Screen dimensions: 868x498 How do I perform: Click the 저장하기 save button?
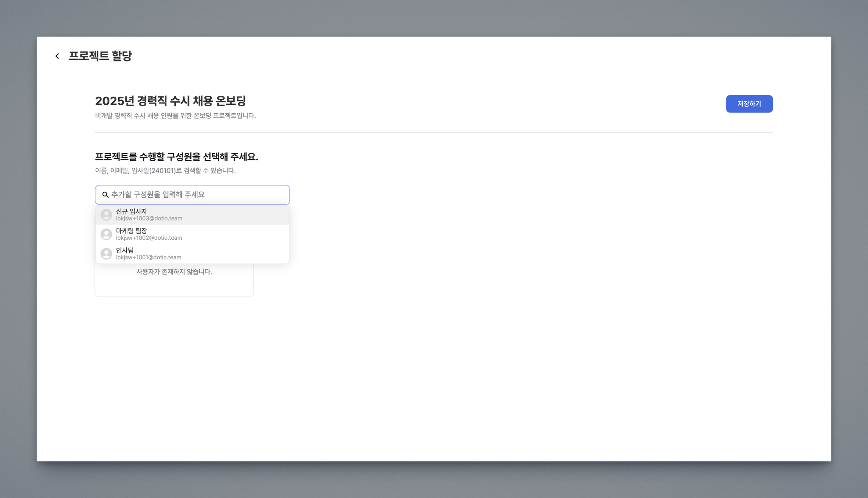(x=749, y=104)
